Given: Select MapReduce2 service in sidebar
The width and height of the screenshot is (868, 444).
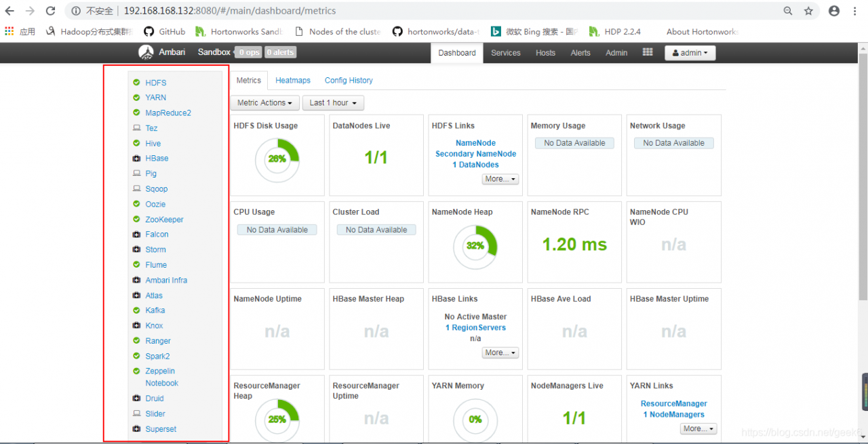Looking at the screenshot, I should [168, 113].
